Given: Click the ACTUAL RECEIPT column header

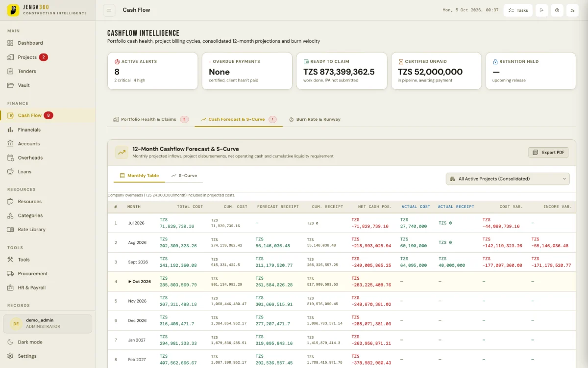Looking at the screenshot, I should click(x=456, y=207).
